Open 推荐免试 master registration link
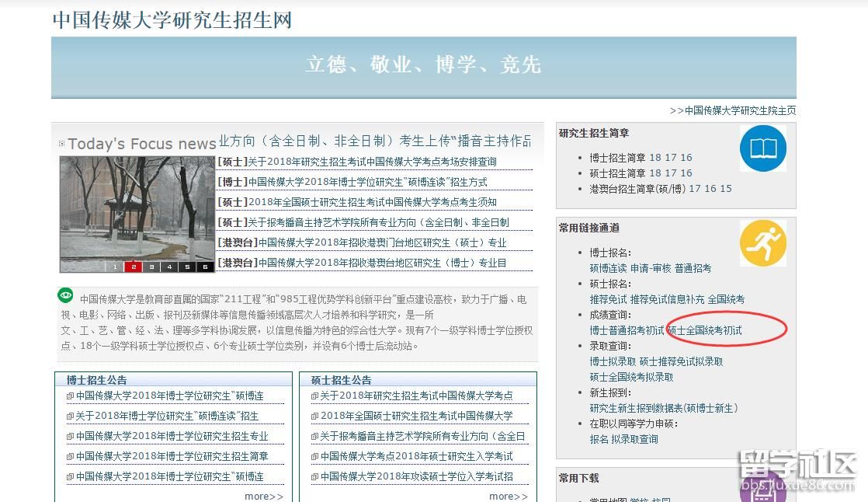868x502 pixels. (x=608, y=299)
